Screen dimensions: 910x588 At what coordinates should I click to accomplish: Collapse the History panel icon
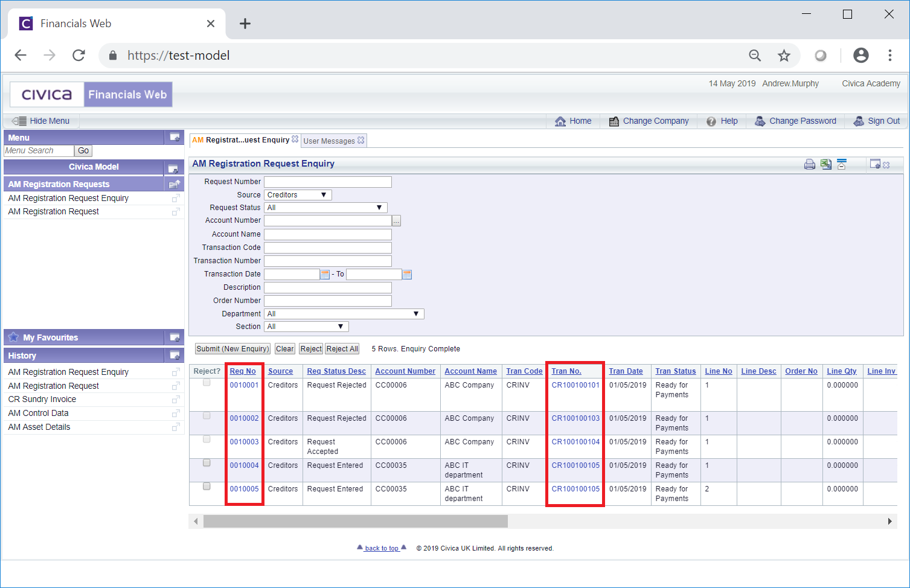[175, 356]
